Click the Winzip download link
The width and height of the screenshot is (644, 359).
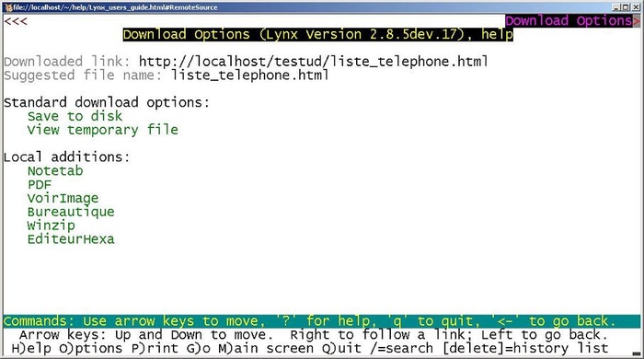click(x=52, y=226)
